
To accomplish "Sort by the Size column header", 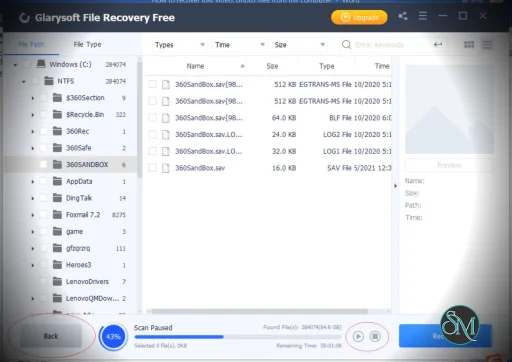I will coord(272,66).
